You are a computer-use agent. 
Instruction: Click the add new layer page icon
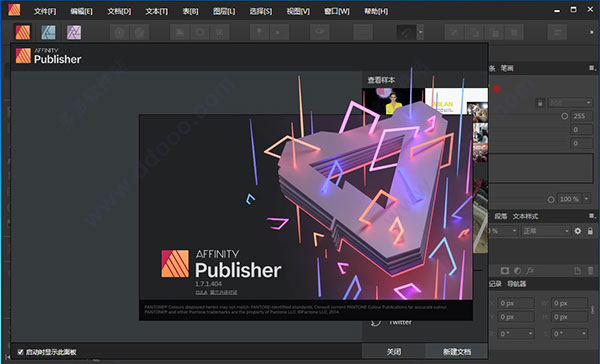(x=577, y=271)
